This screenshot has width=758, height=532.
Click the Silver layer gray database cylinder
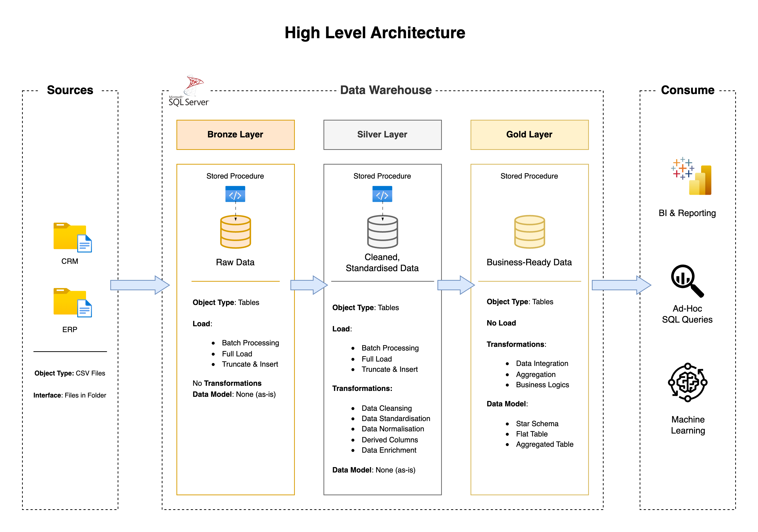coord(382,232)
